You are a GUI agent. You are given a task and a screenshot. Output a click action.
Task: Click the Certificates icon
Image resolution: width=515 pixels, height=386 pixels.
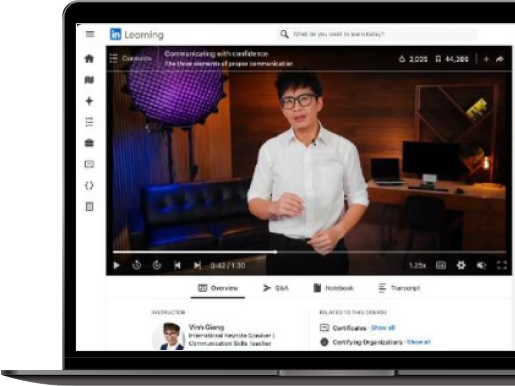point(324,328)
